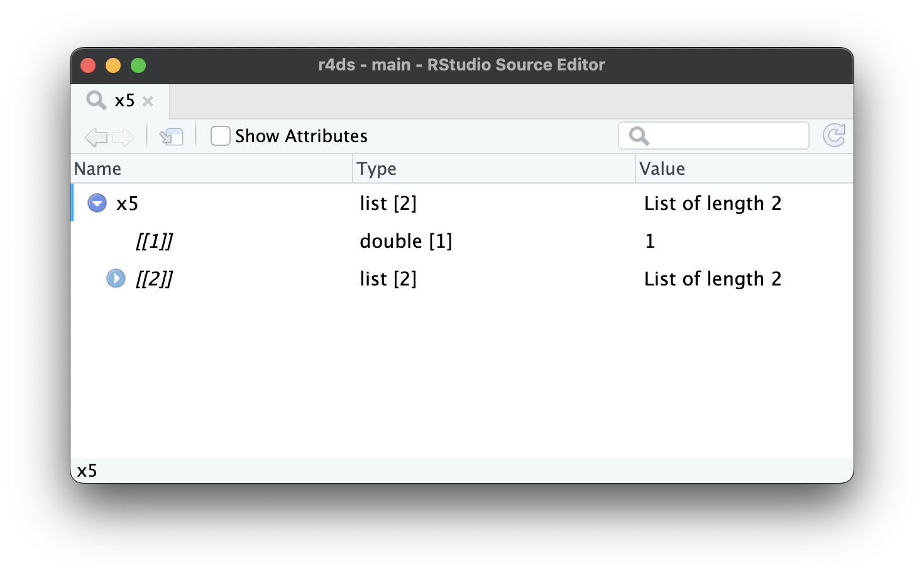Refresh the object explorer view
The image size is (924, 576).
click(x=834, y=135)
